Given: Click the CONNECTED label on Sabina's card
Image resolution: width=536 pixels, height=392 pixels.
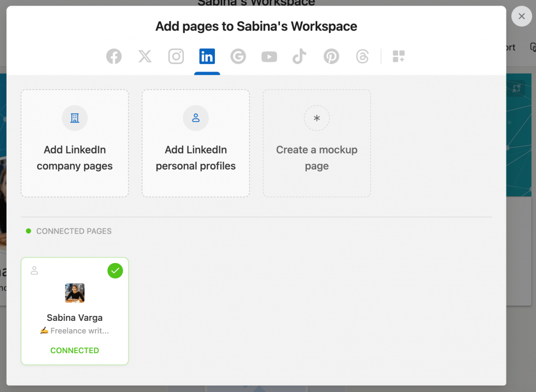Looking at the screenshot, I should [74, 350].
